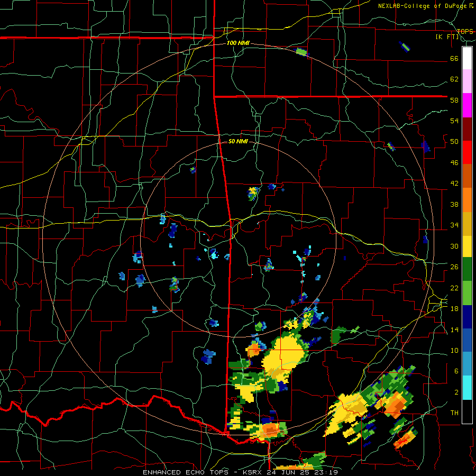Viewport: 476px width, 476px height.
Task: Click the medium blue legend swatch
Action: pos(467,340)
